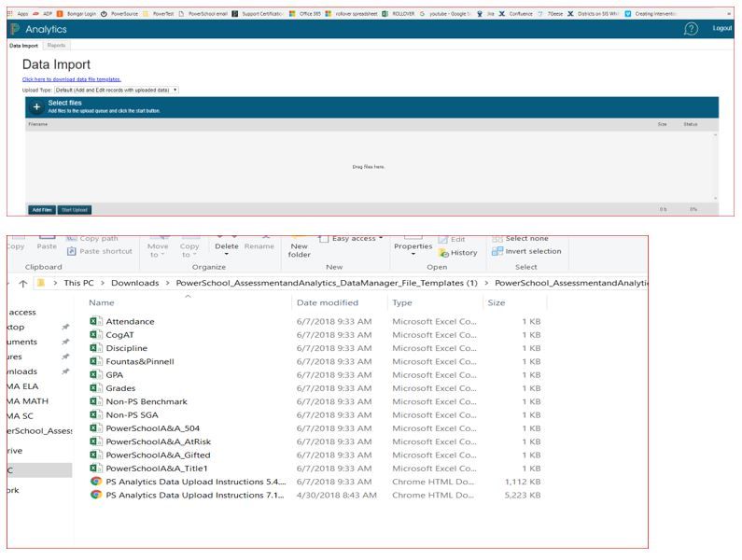The width and height of the screenshot is (742, 560).
Task: Select the CogAT file
Action: point(119,335)
